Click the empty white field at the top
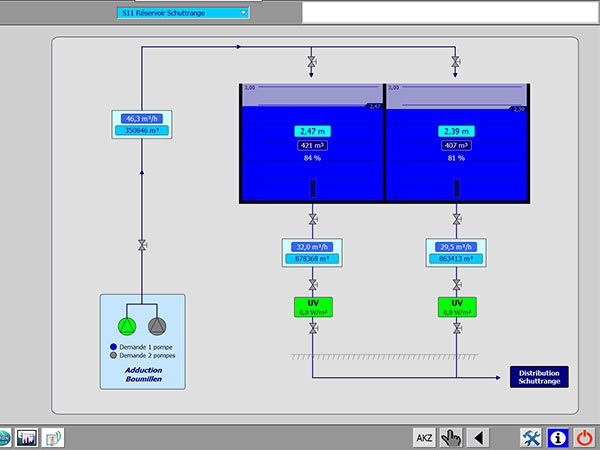 click(450, 12)
